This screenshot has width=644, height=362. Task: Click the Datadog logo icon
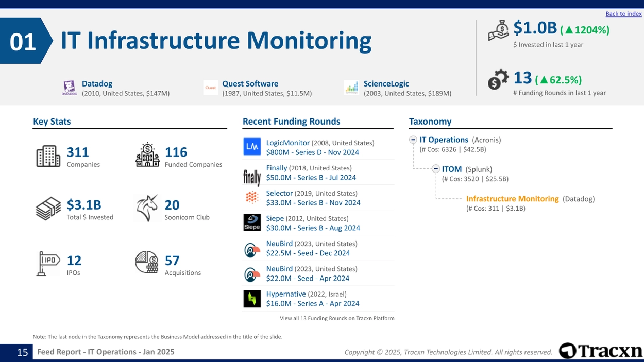coord(69,88)
